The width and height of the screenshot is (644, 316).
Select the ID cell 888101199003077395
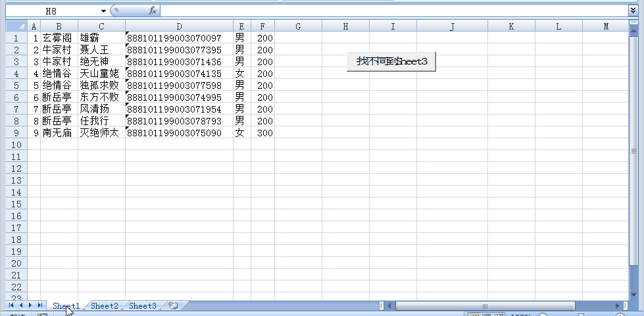tap(179, 50)
